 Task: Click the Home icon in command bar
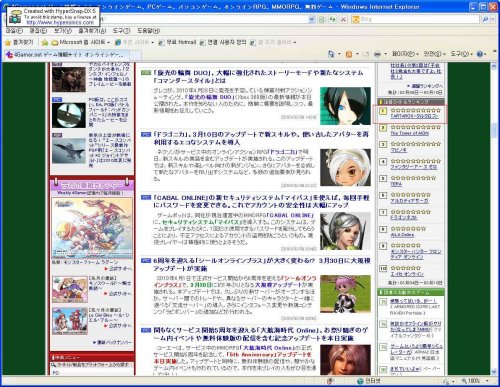click(x=331, y=54)
